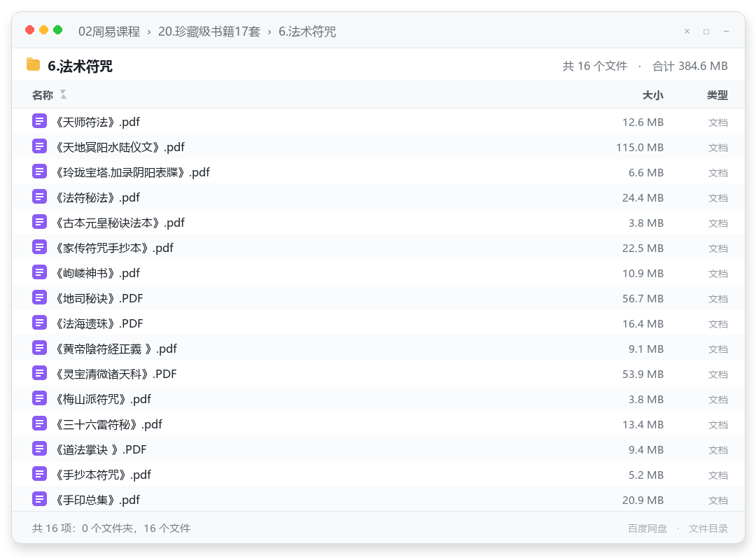Select file name 《黄帝陰符経正義 》.pdf

116,349
